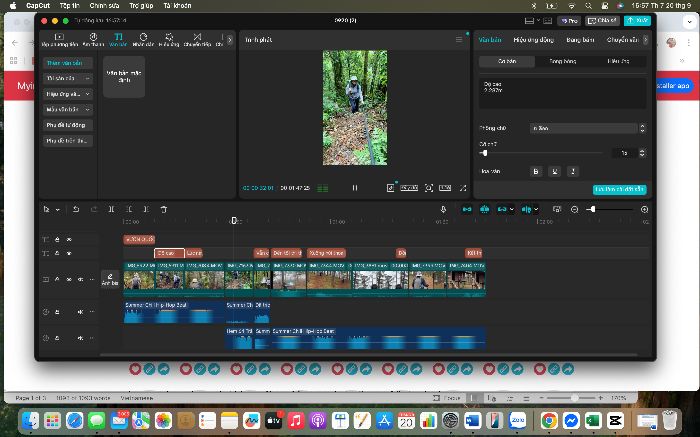Split the clip at the playhead
The height and width of the screenshot is (437, 700).
point(112,209)
